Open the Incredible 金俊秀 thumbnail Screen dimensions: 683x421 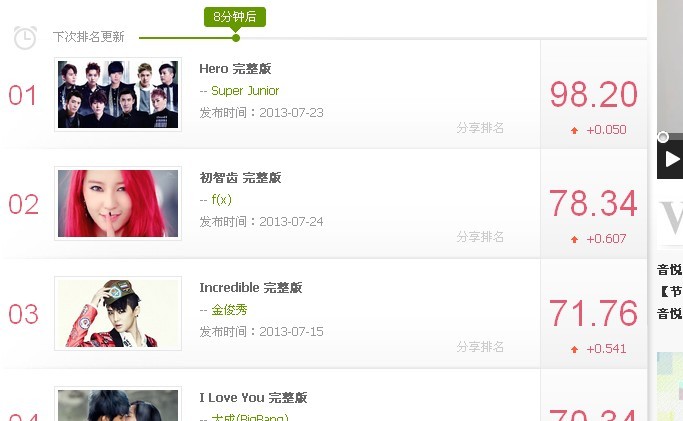coord(118,313)
